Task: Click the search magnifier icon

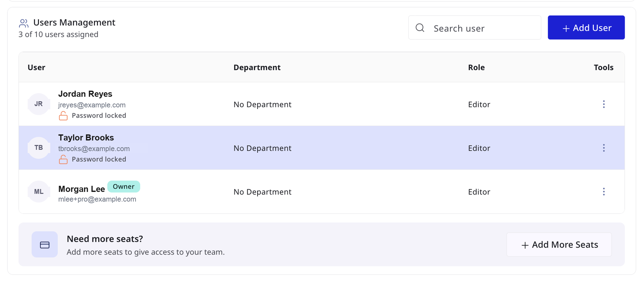Action: pyautogui.click(x=420, y=28)
